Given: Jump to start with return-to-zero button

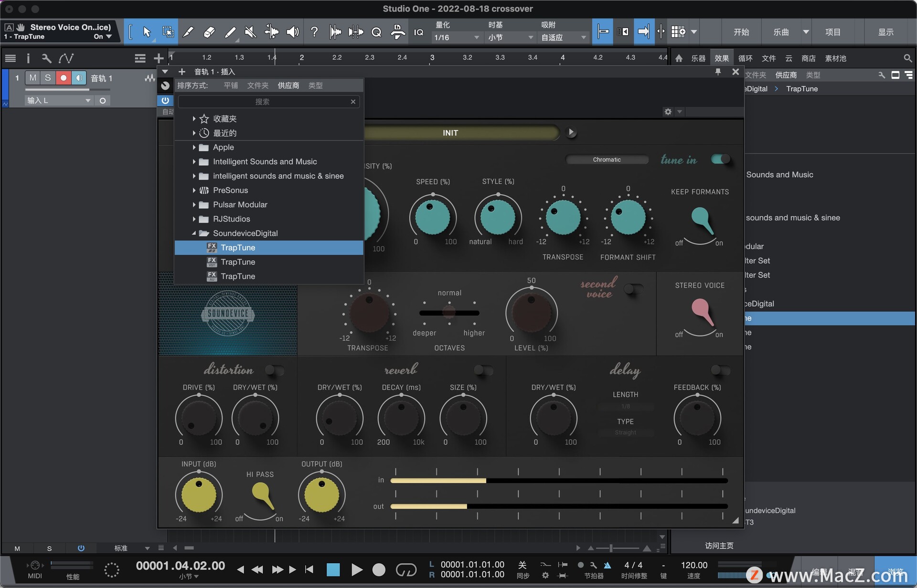Looking at the screenshot, I should coord(309,569).
